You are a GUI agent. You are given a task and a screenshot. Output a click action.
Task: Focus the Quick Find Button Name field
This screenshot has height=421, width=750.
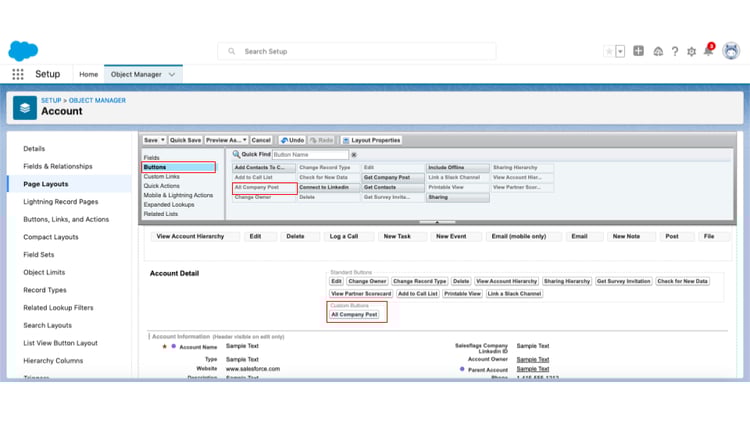pos(310,155)
